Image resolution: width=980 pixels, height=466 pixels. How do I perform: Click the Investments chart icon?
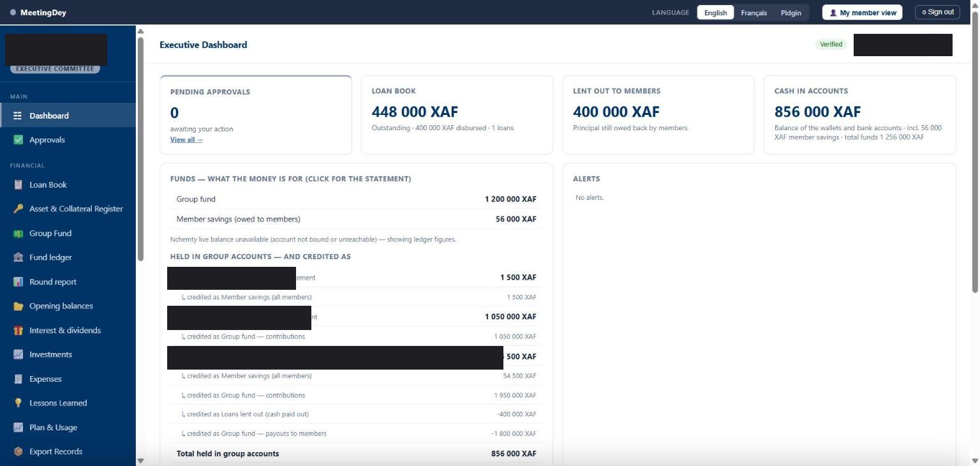pos(18,354)
